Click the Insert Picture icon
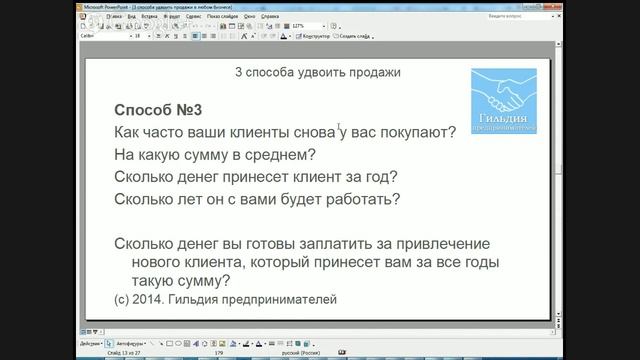Viewport: 640px width, 360px height. click(x=222, y=344)
